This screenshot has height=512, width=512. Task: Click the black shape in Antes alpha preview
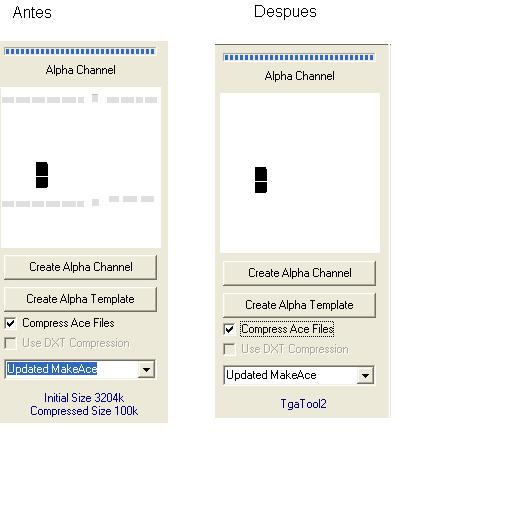click(42, 175)
